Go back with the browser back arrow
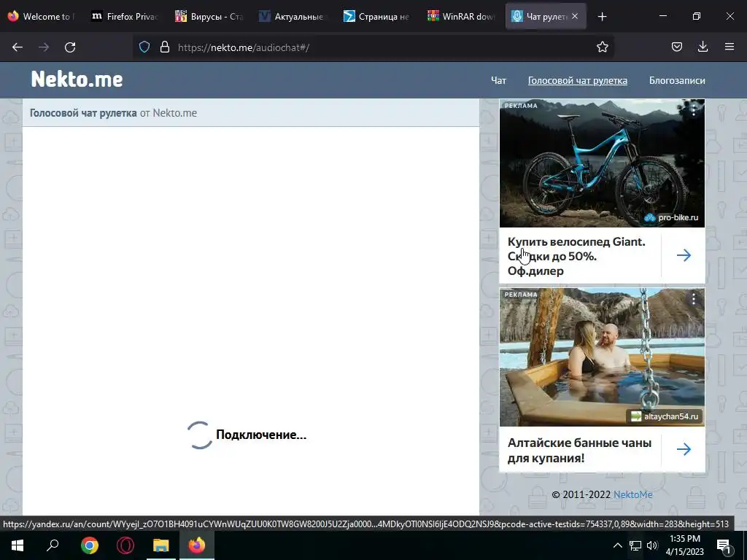This screenshot has height=560, width=747. [x=18, y=47]
